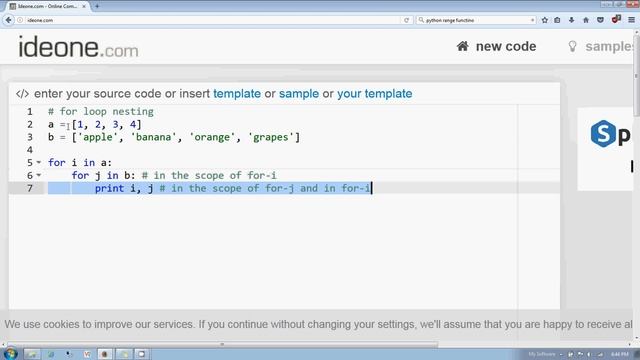
Task: Click the comment '# for loop nesting'
Action: (101, 111)
